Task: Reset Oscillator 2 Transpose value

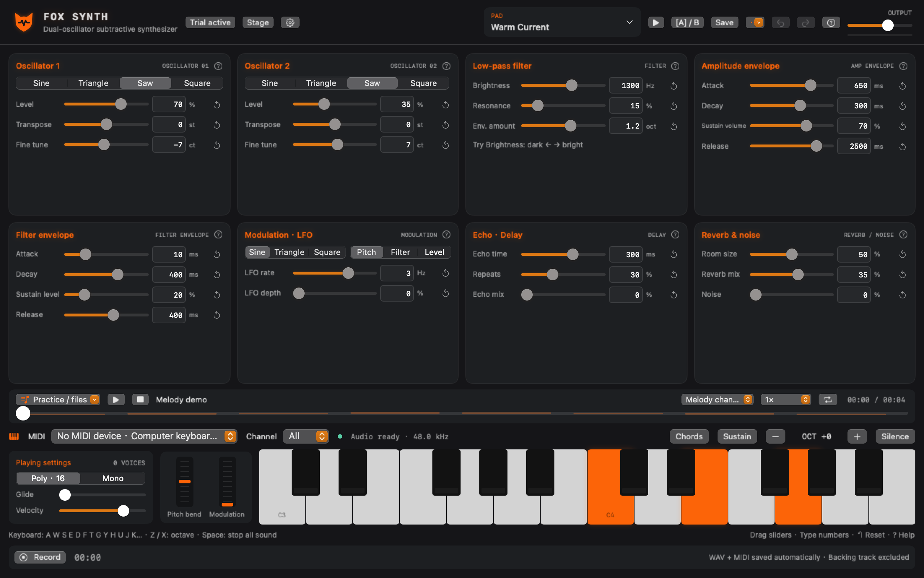Action: tap(445, 125)
